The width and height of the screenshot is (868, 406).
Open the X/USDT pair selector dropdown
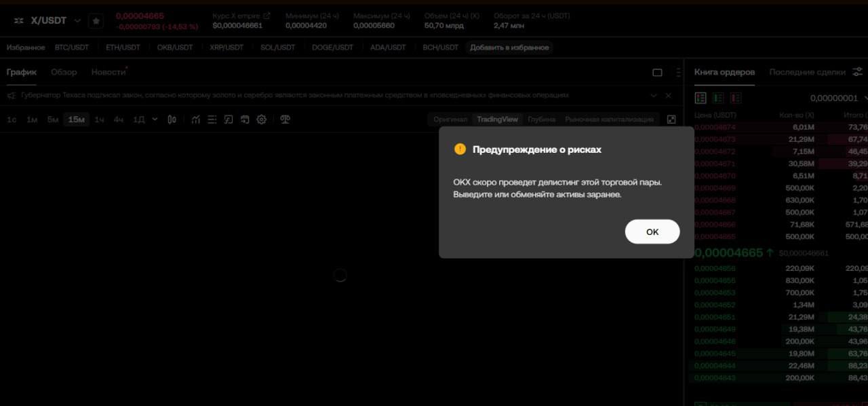click(x=77, y=21)
